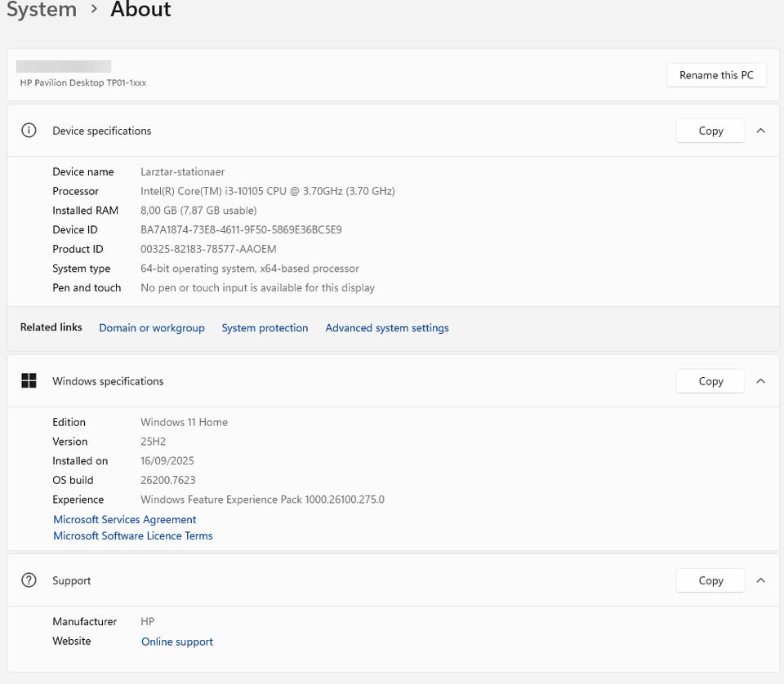Click the About breadcrumb title
784x684 pixels.
(140, 11)
